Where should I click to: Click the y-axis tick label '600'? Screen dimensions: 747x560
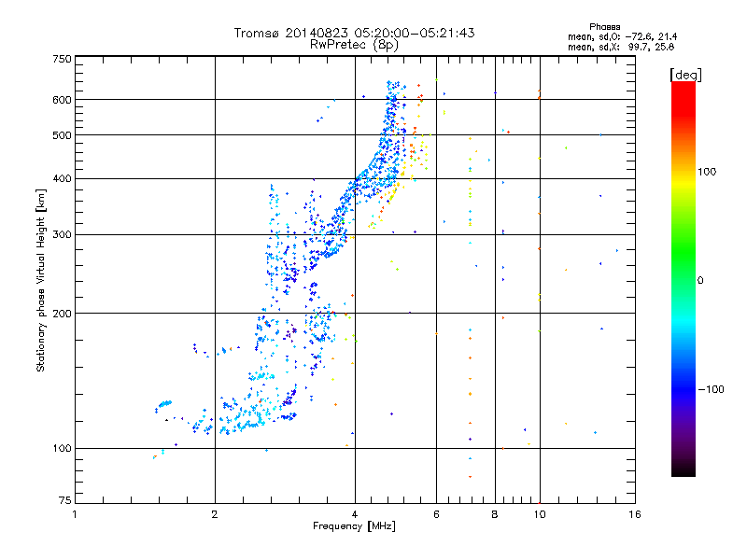pos(62,100)
